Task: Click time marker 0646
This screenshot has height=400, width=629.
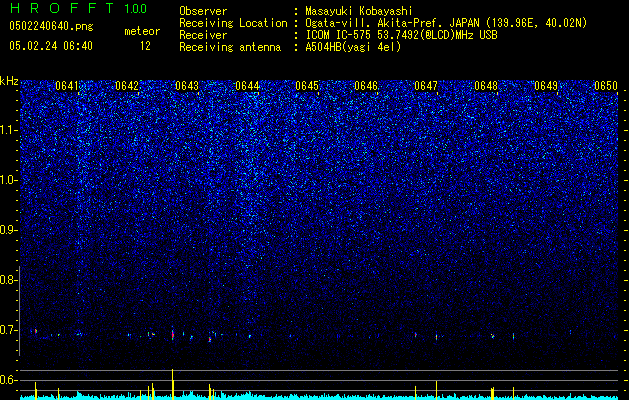Action: [x=366, y=86]
